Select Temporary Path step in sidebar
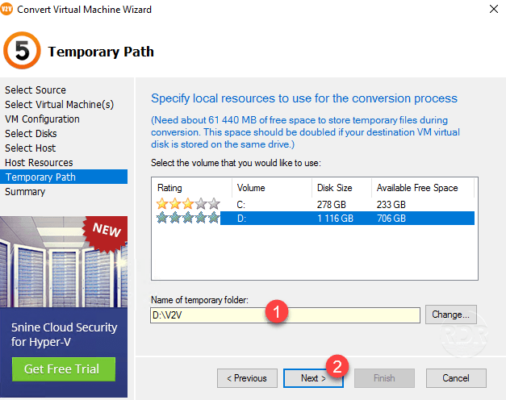The image size is (506, 400). (64, 177)
